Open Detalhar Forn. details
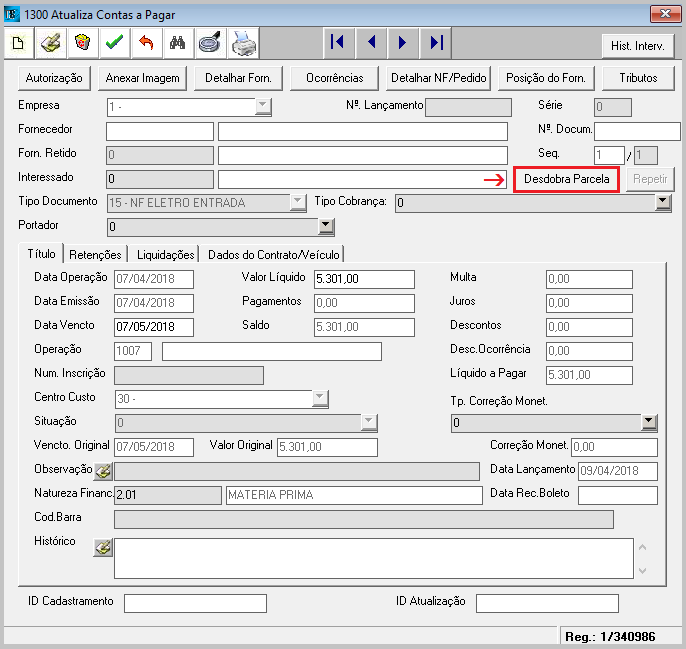 238,78
